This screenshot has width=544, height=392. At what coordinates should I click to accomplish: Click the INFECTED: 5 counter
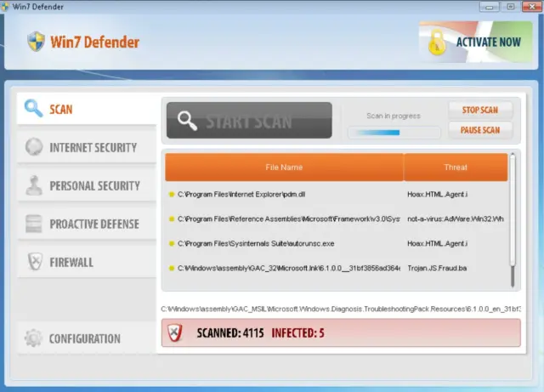tap(297, 333)
